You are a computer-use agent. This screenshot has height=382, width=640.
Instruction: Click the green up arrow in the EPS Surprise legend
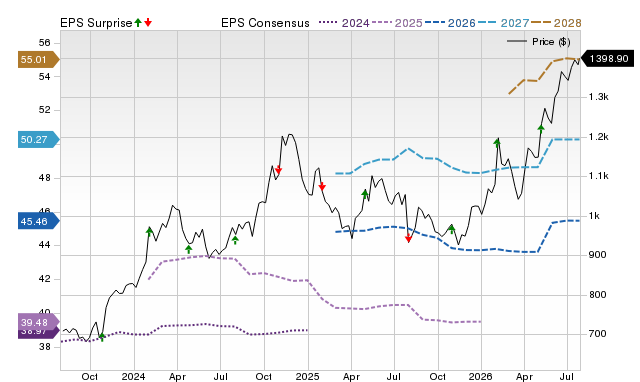point(138,22)
